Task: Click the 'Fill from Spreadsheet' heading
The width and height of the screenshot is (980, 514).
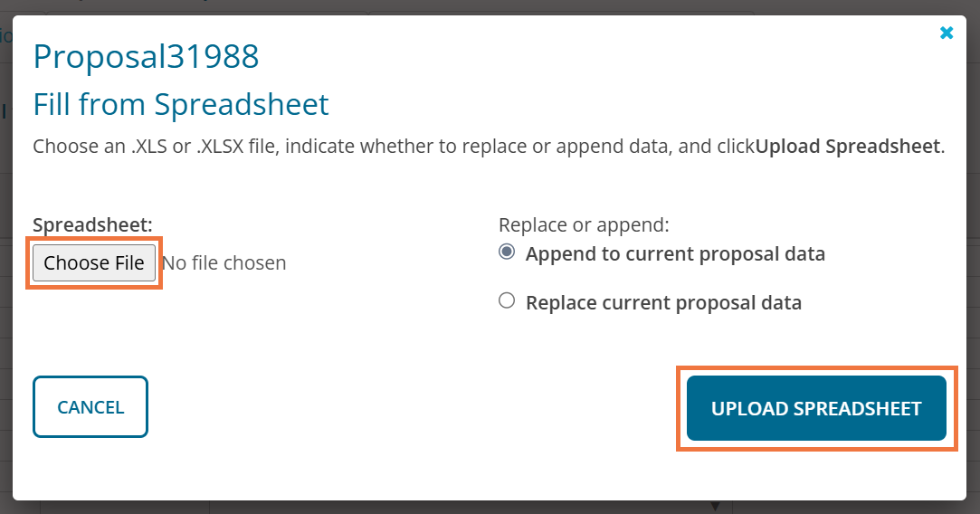Action: (x=181, y=105)
